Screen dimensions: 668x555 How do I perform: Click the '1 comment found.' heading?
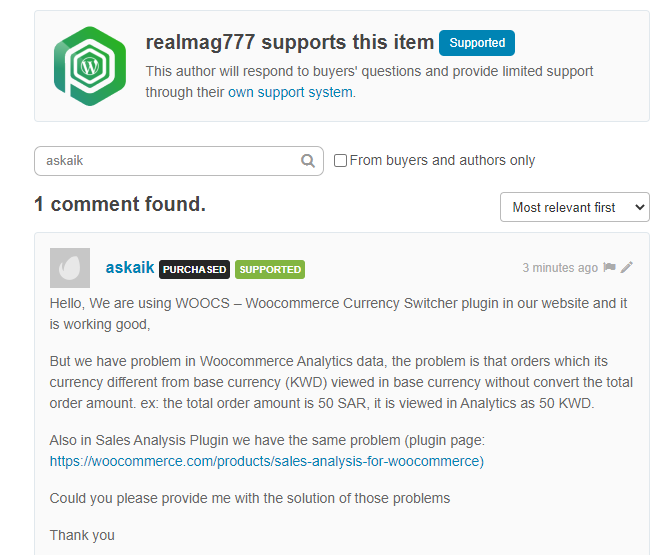click(x=120, y=205)
